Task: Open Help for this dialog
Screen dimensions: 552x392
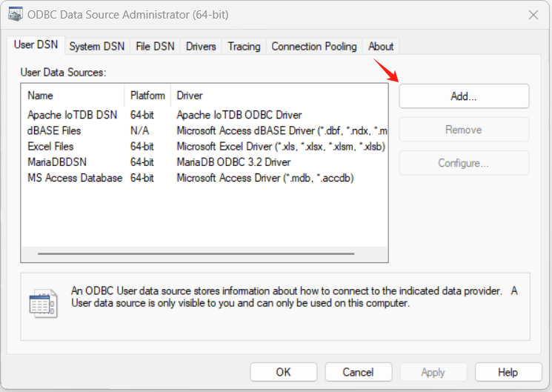Action: click(x=508, y=372)
